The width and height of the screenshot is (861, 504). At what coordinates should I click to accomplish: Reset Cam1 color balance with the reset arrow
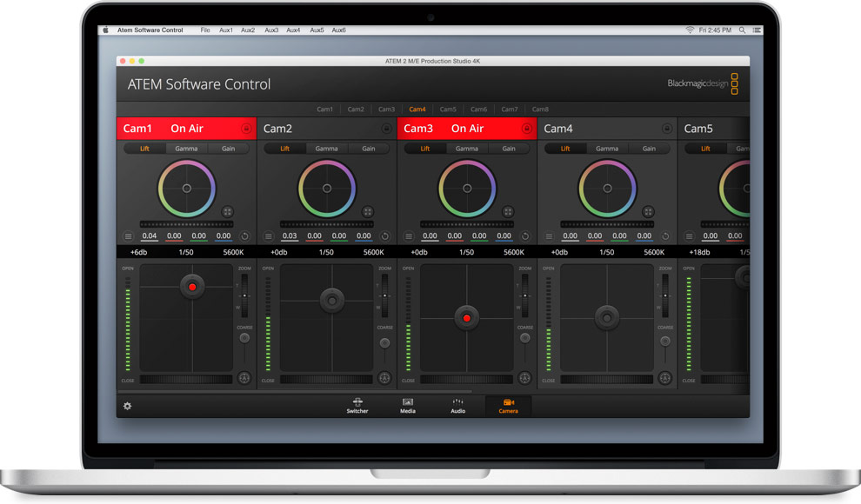(x=246, y=235)
